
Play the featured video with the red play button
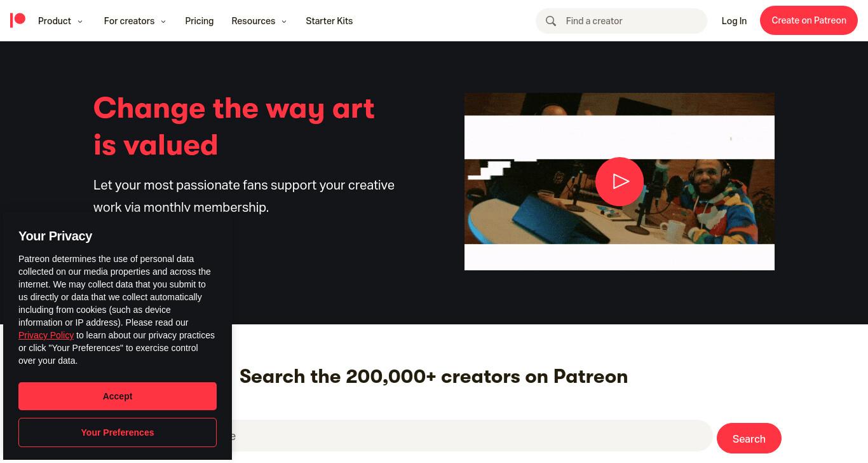(x=620, y=181)
